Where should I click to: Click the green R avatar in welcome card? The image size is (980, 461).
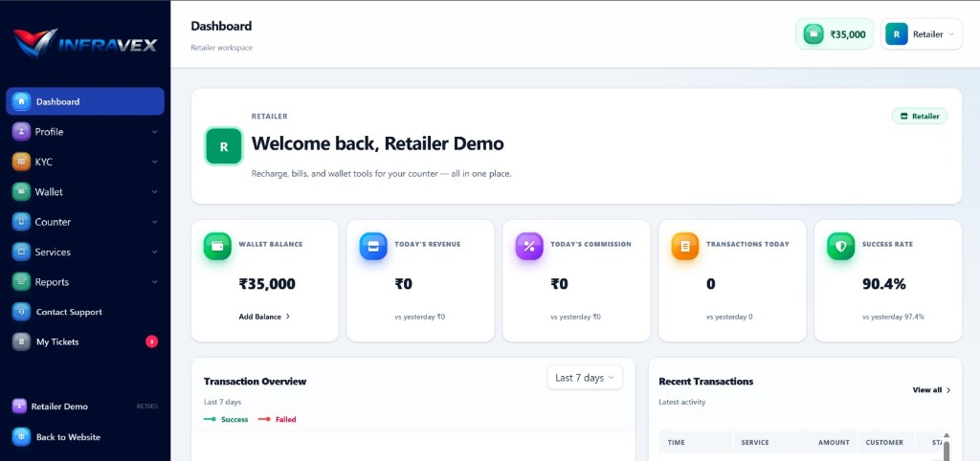[224, 146]
